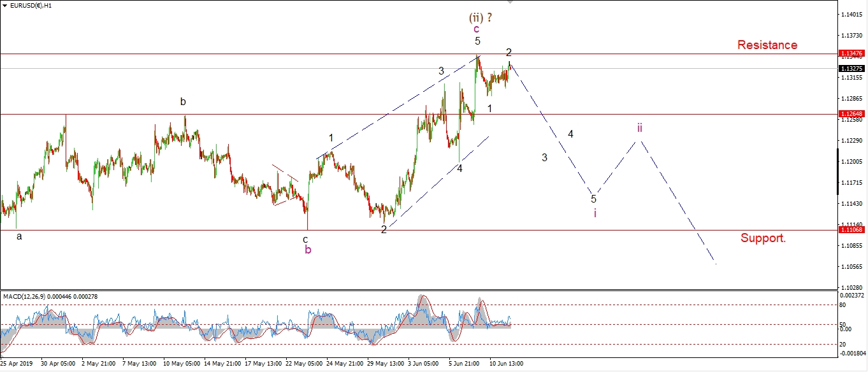Click the 25 Apr 2019 date label
Image resolution: width=868 pixels, height=372 pixels.
[15, 364]
